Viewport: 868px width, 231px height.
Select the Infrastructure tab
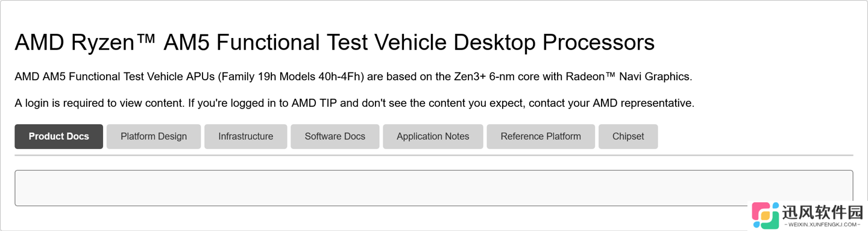tap(245, 136)
